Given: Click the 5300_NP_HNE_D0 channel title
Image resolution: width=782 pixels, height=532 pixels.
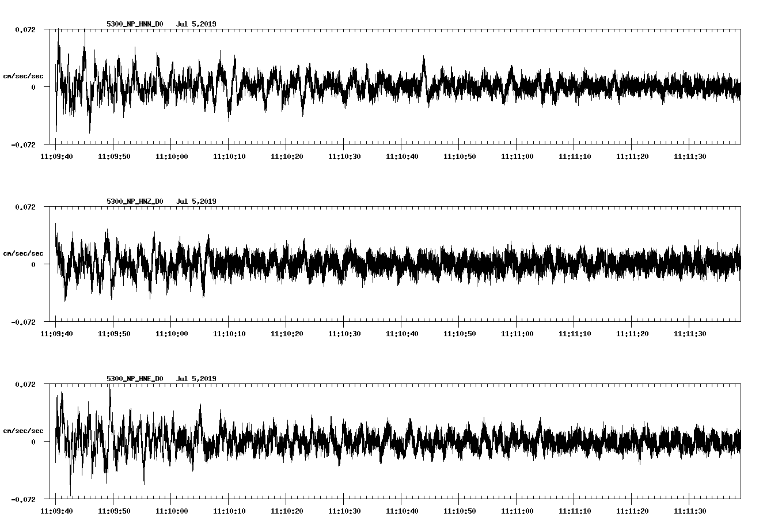Looking at the screenshot, I should pyautogui.click(x=135, y=379).
